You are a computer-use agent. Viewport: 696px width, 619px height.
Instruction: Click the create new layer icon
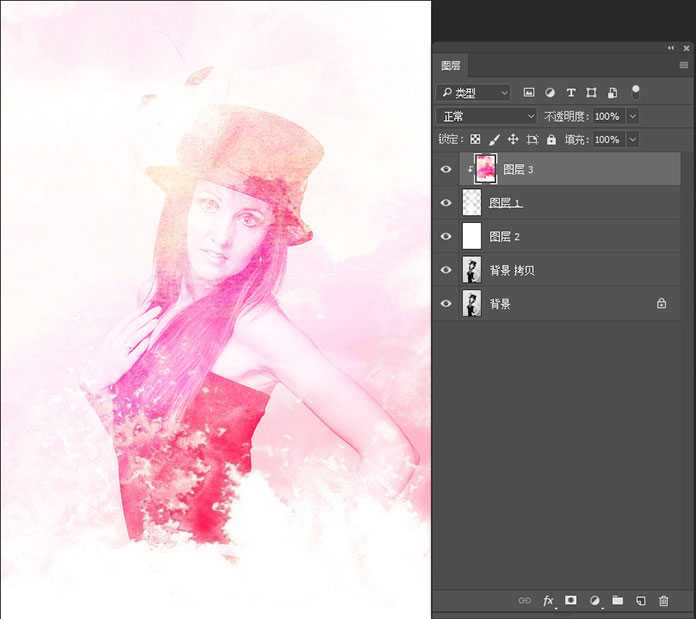click(641, 601)
